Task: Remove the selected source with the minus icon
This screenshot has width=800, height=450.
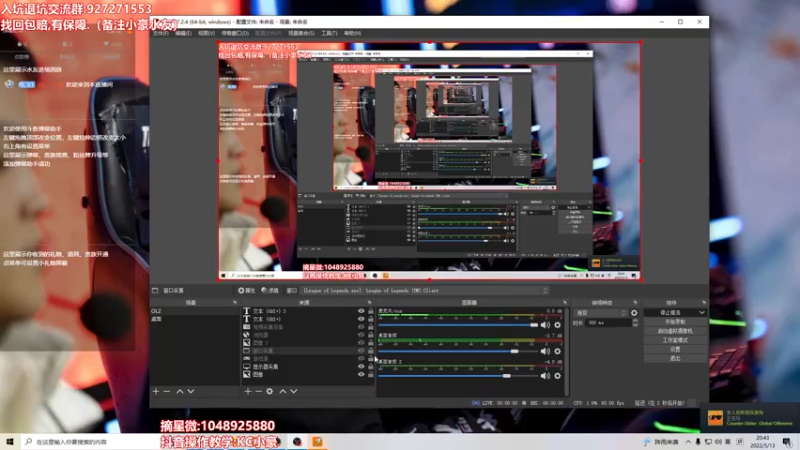Action: click(258, 391)
